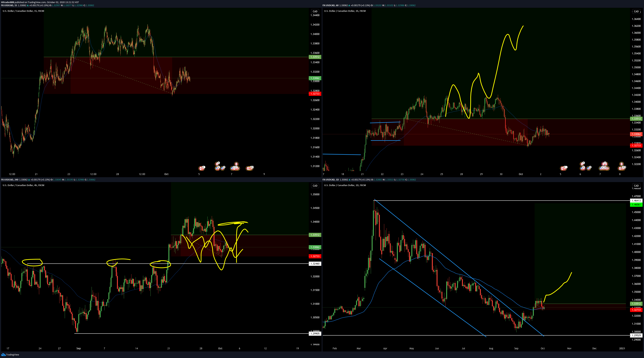
Task: Open US flag event with badge 5 in 1h chart
Action: [x=601, y=168]
